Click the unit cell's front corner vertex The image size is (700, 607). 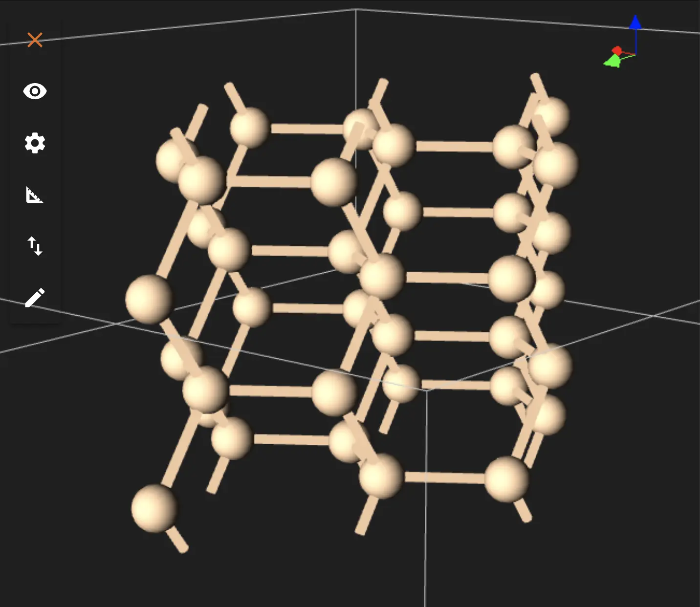tap(426, 390)
